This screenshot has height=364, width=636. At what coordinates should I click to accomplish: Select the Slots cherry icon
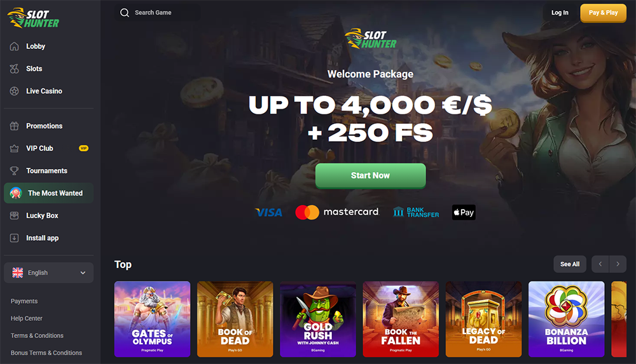pyautogui.click(x=14, y=69)
